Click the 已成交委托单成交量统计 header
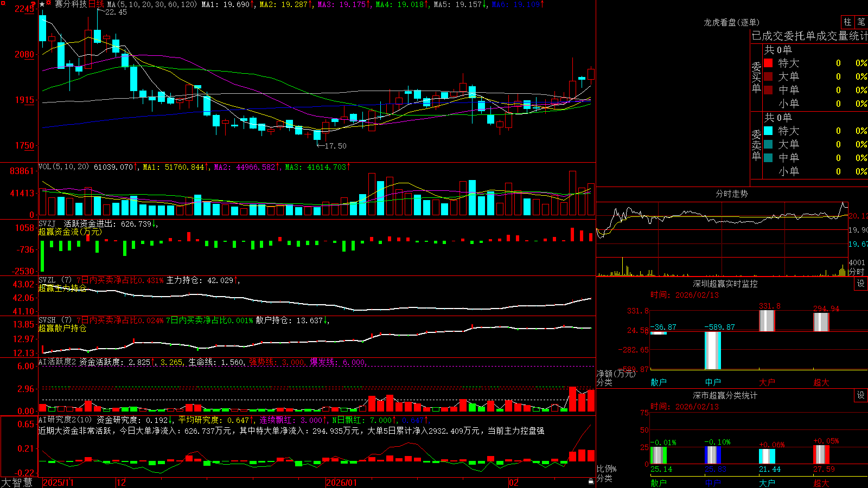Viewport: 868px width, 488px height. point(809,36)
